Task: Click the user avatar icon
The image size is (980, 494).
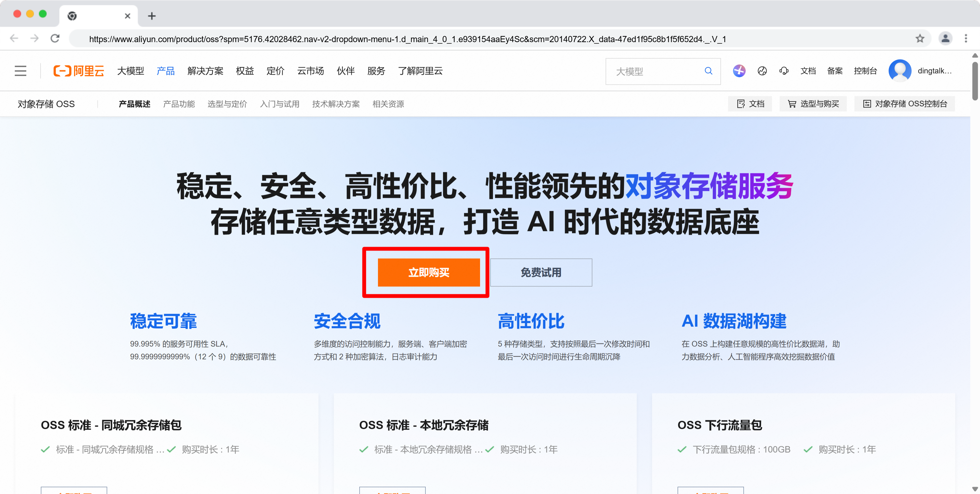Action: tap(900, 71)
